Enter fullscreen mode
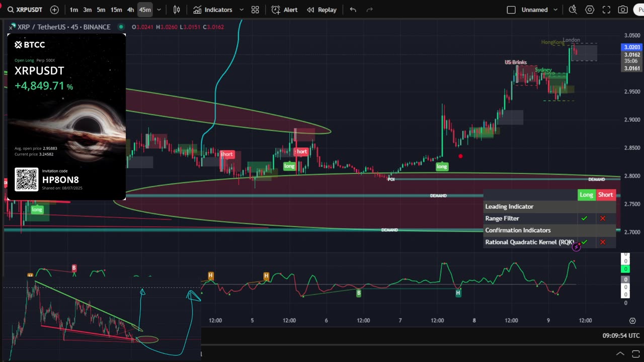The image size is (644, 362). [606, 10]
